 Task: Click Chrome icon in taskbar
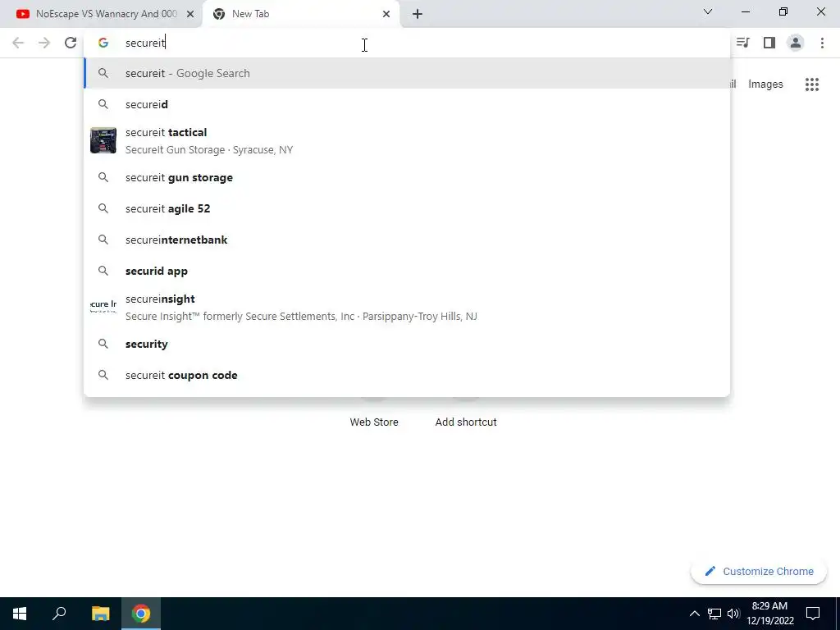(x=141, y=614)
